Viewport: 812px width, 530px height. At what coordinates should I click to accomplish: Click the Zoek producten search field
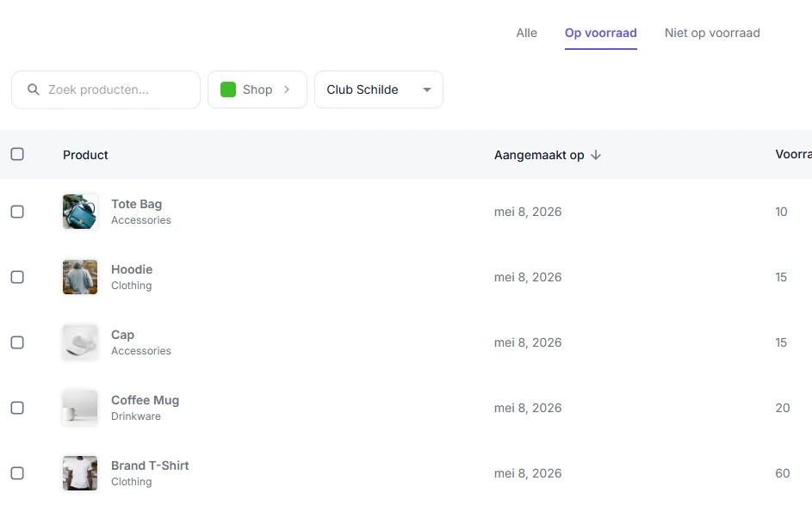(x=106, y=89)
